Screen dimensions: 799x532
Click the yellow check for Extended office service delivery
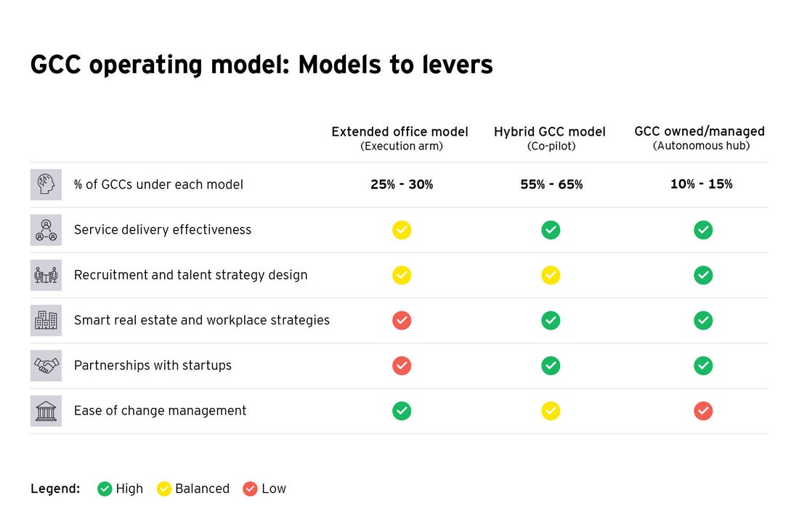(x=402, y=229)
